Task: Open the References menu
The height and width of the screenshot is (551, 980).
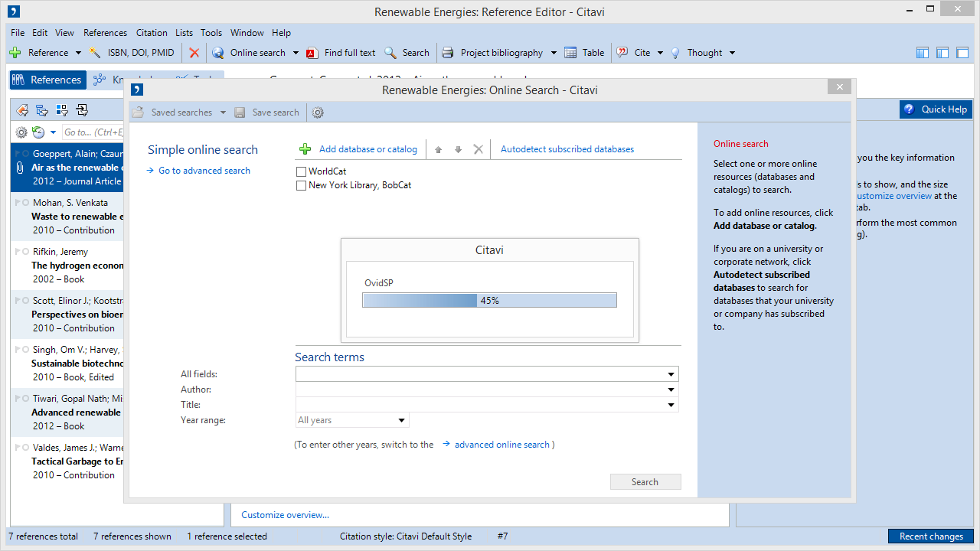Action: click(x=105, y=33)
